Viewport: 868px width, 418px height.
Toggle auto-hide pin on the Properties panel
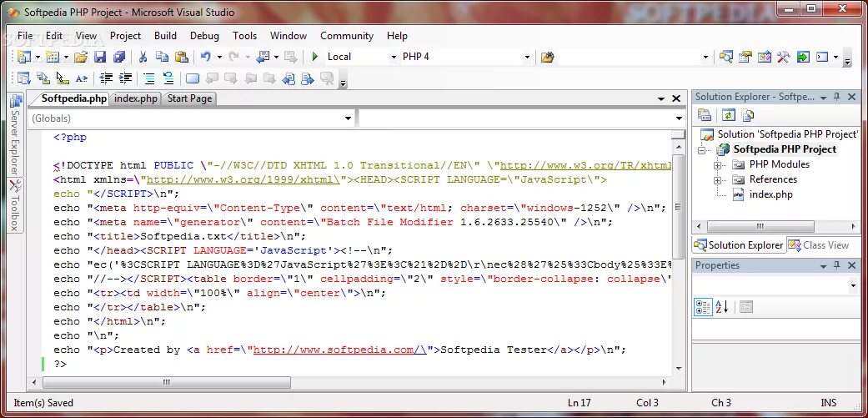pyautogui.click(x=837, y=265)
